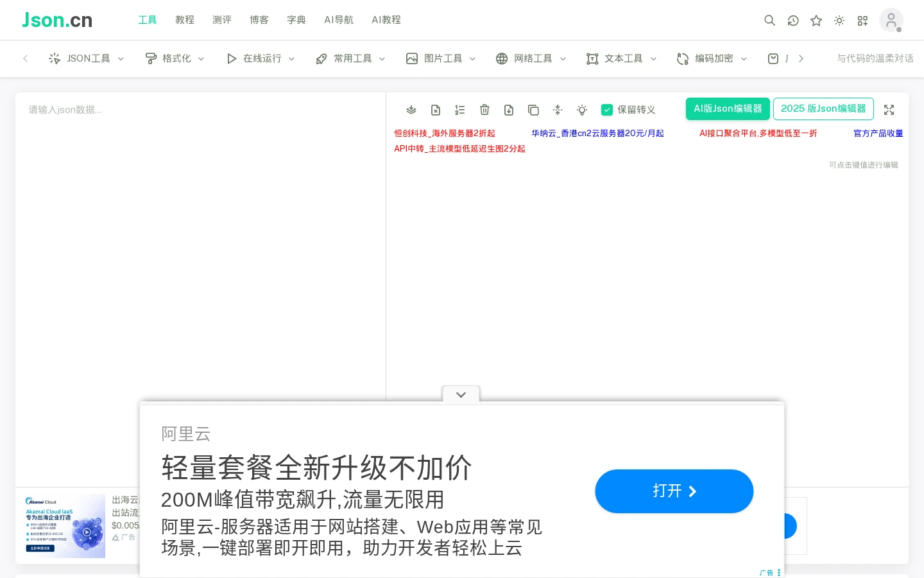This screenshot has height=578, width=924.
Task: Expand the 网络工具 dropdown
Action: click(x=531, y=58)
